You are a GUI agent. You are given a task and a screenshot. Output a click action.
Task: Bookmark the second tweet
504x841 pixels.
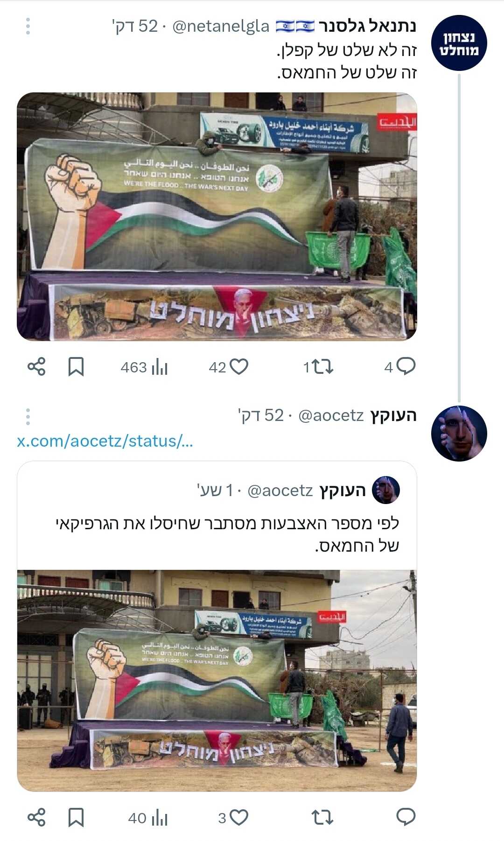[76, 818]
